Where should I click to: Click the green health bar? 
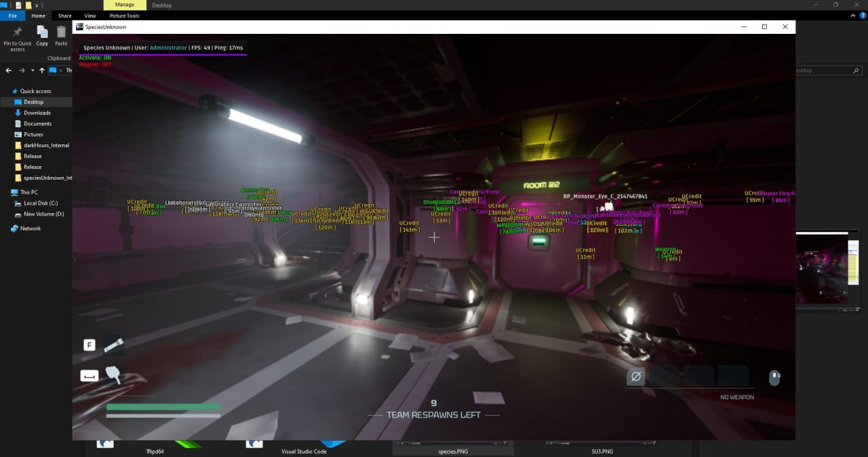point(163,407)
